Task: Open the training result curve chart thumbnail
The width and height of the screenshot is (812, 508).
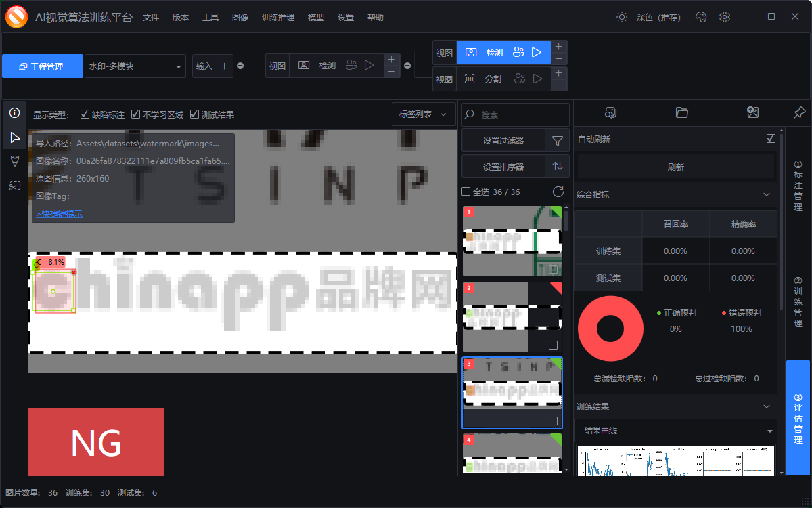Action: pos(675,461)
